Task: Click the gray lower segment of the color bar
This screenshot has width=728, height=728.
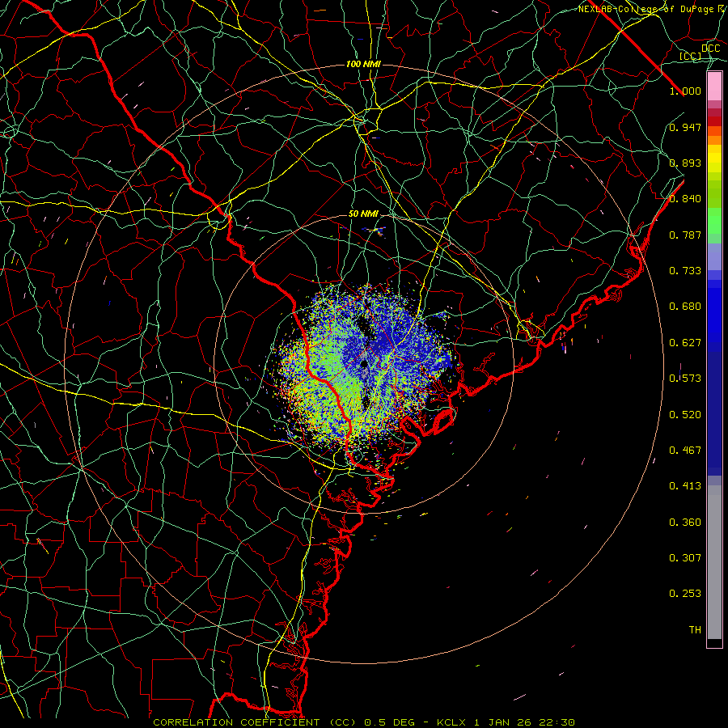Action: point(714,562)
